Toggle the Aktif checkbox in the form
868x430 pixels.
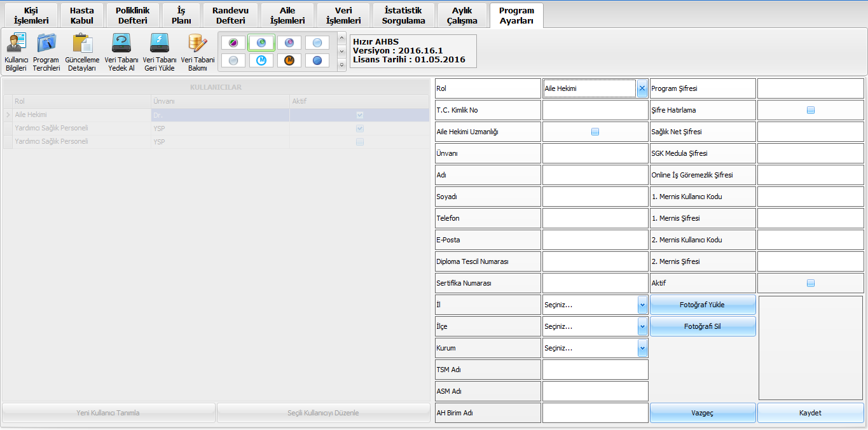point(811,283)
